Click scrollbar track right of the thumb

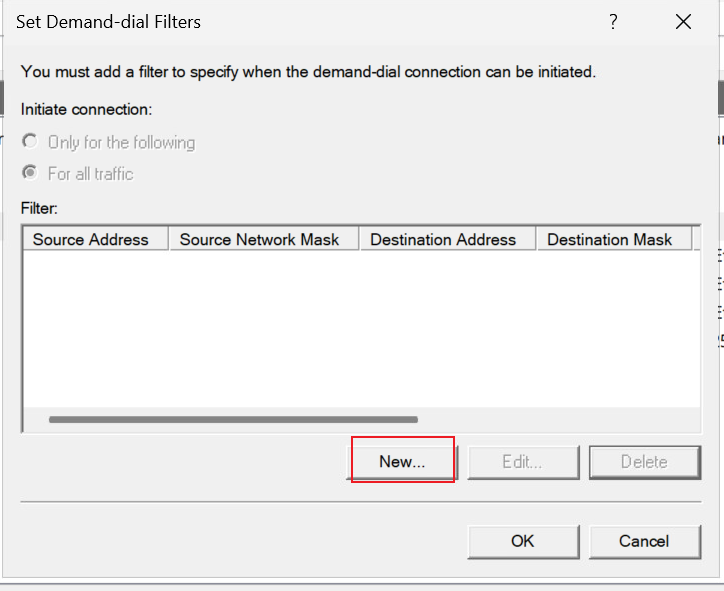tap(559, 419)
